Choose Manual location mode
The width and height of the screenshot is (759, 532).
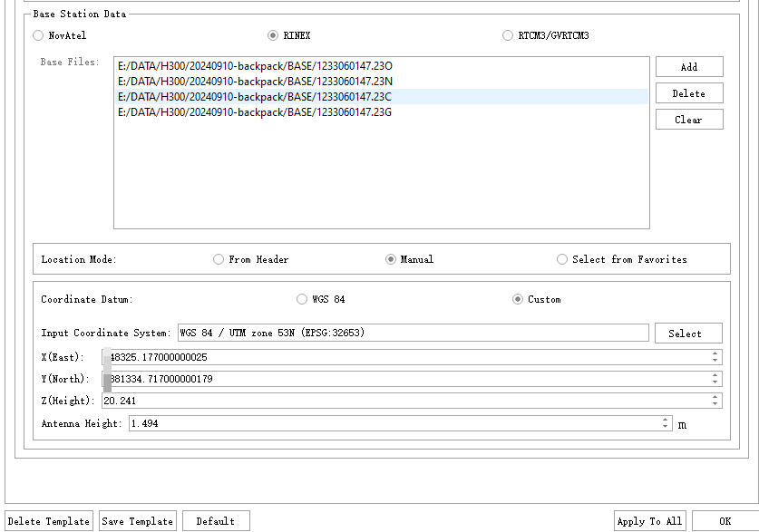[x=392, y=259]
